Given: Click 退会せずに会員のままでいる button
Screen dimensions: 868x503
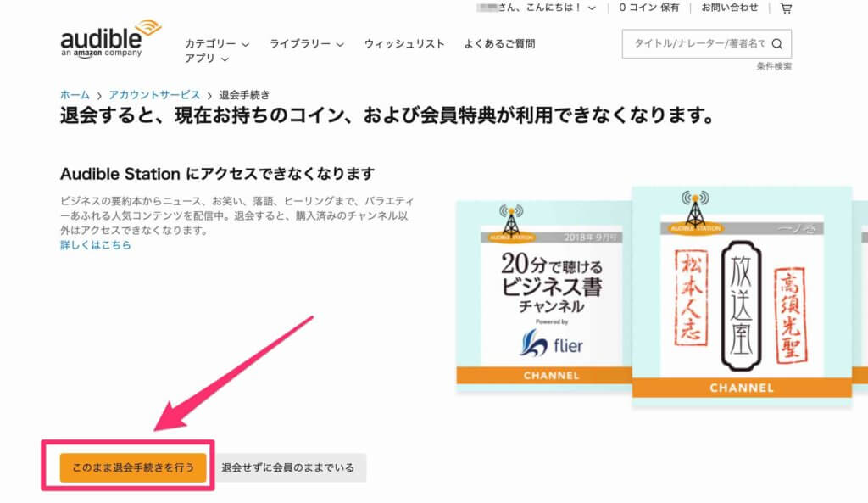Looking at the screenshot, I should (x=288, y=467).
